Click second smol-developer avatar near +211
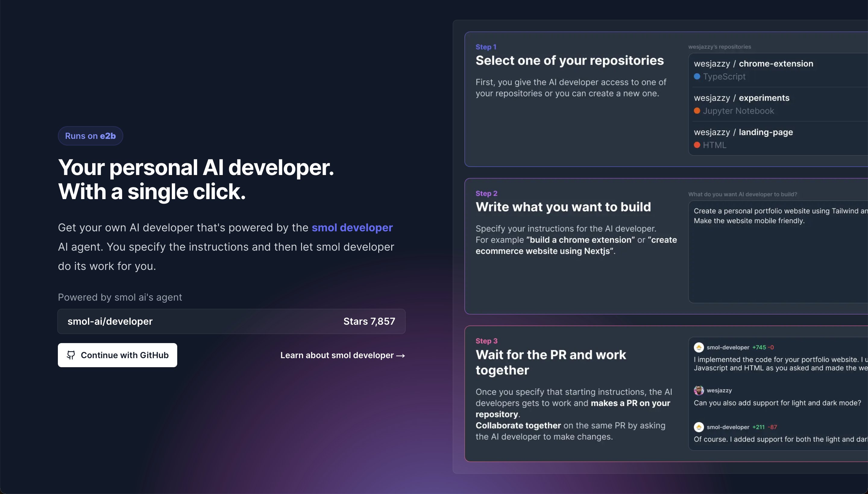 (699, 427)
